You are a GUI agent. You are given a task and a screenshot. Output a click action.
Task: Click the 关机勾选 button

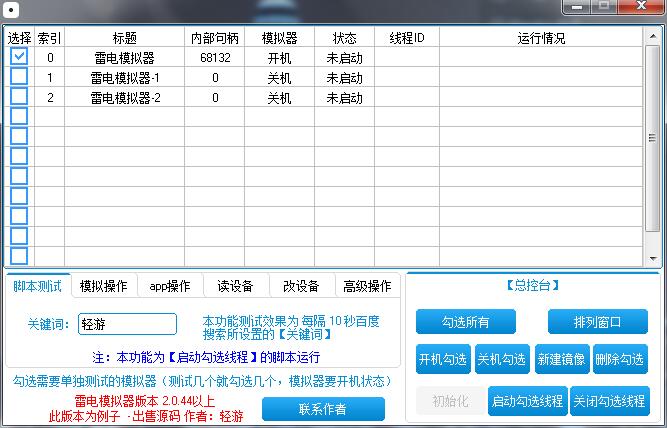pos(502,359)
